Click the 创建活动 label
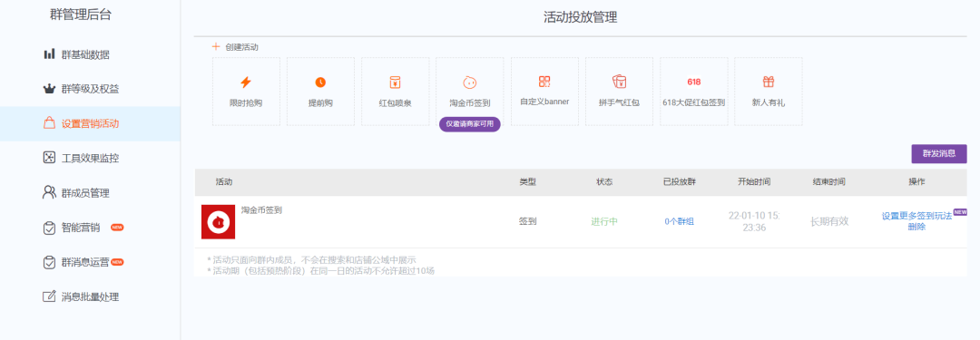 (242, 47)
